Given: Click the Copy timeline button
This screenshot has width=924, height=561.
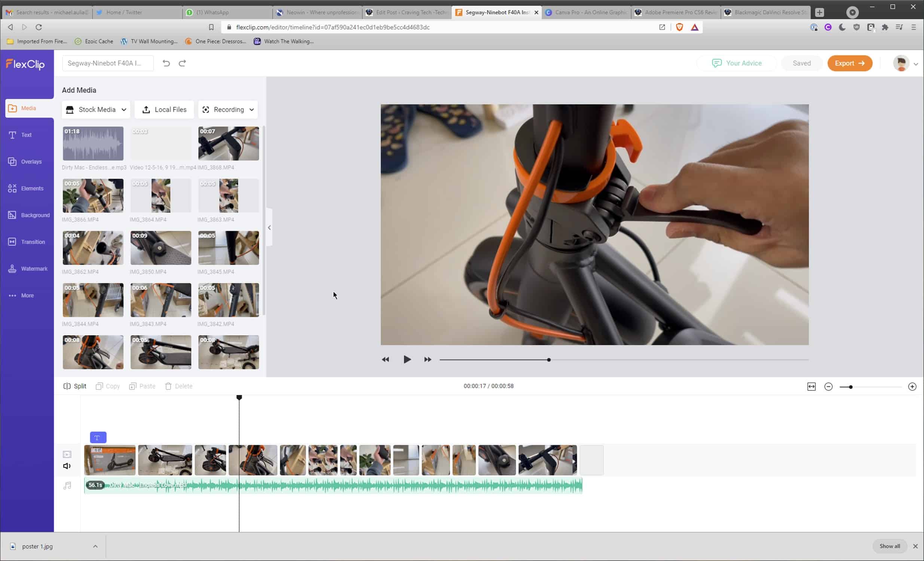Looking at the screenshot, I should 108,386.
